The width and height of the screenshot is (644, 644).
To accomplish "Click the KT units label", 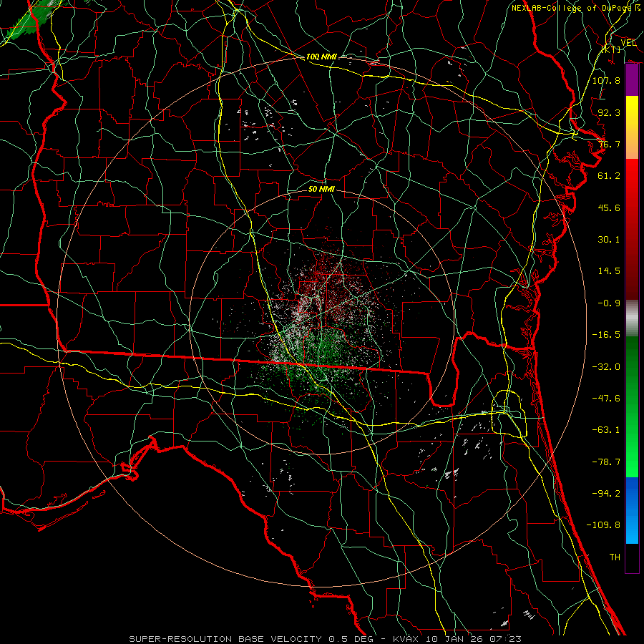I will 611,49.
